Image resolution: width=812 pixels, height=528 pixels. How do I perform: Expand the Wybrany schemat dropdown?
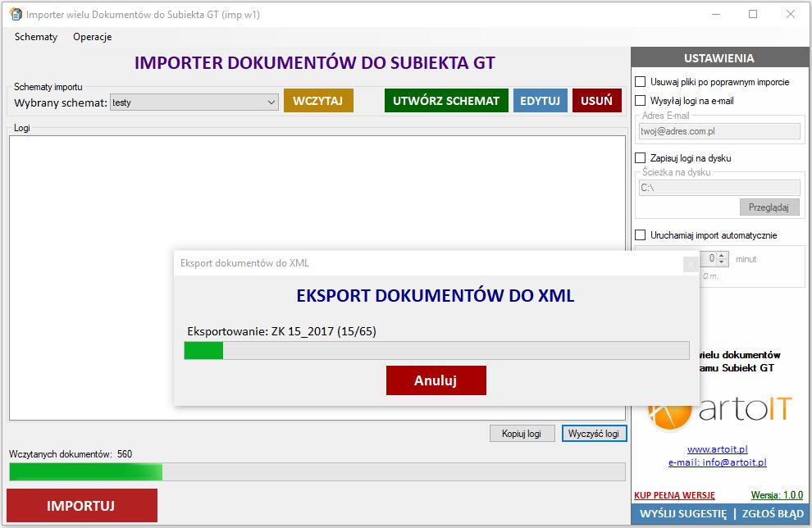click(271, 102)
